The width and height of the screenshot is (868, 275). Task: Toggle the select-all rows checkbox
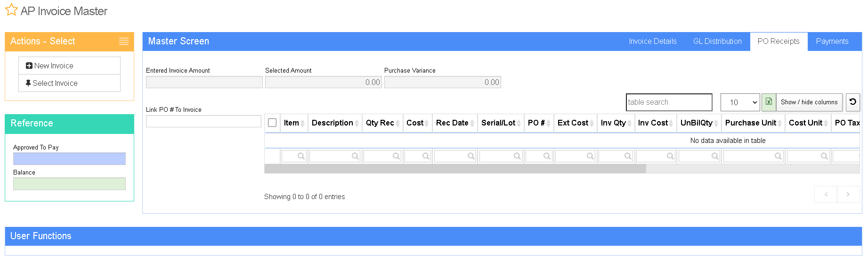point(272,123)
